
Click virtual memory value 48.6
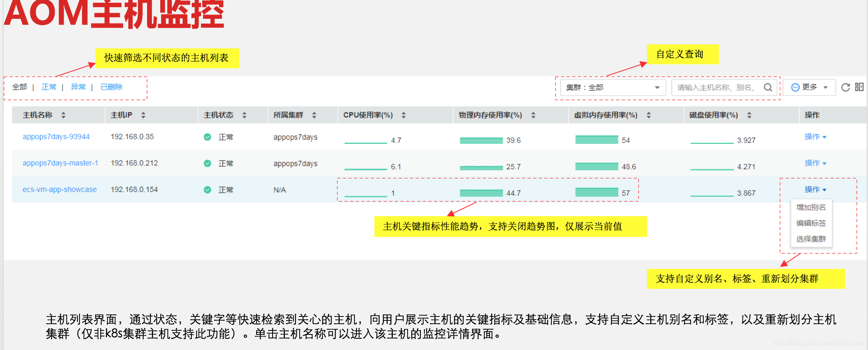pyautogui.click(x=629, y=167)
